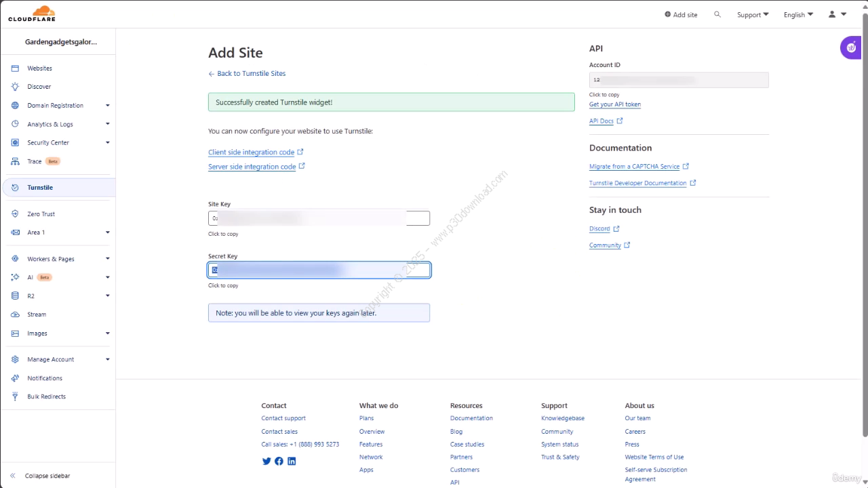Expand the Security Center arrow
Viewport: 868px width, 488px height.
point(107,143)
